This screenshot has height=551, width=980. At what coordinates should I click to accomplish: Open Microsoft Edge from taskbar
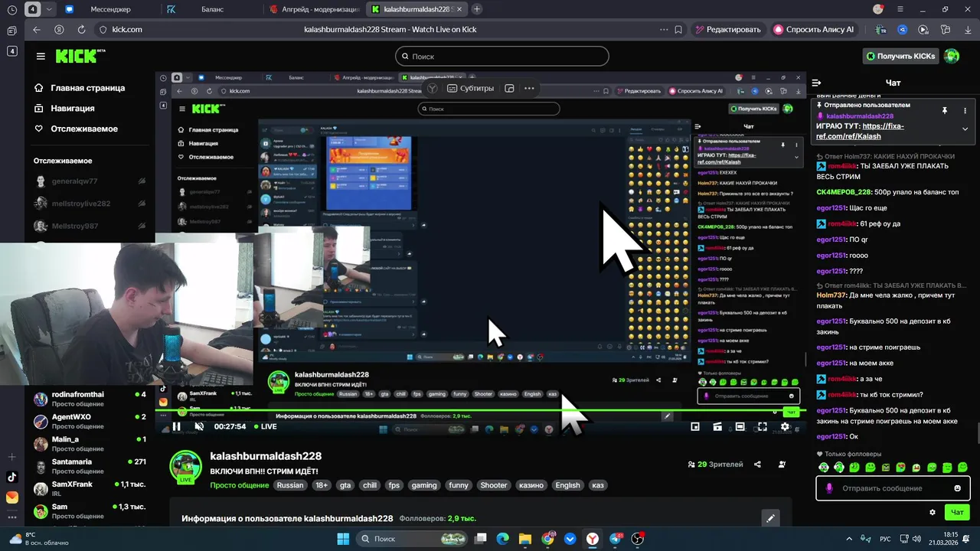503,539
